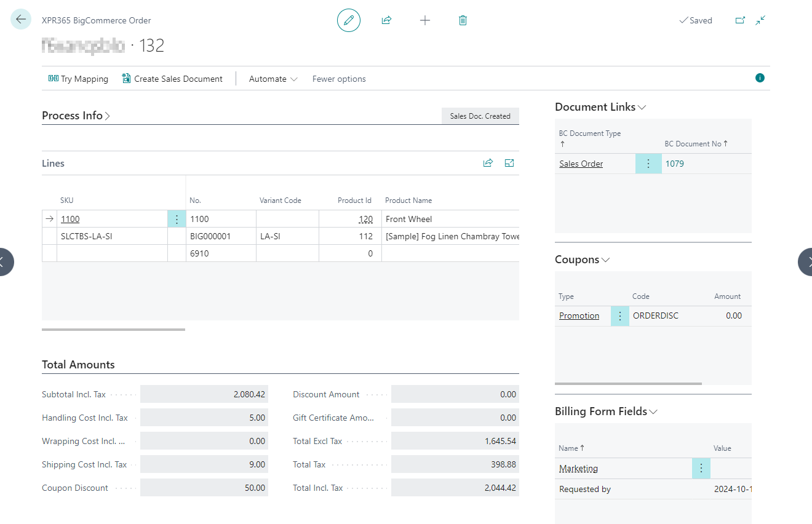The image size is (812, 524).
Task: Expand the Process Info section
Action: 76,116
